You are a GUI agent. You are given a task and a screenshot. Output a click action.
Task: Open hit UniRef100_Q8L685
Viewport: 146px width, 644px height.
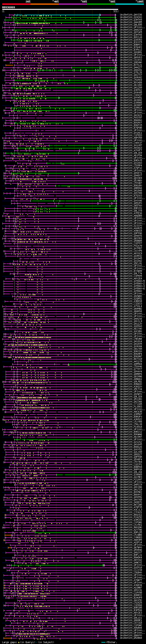[131, 25]
